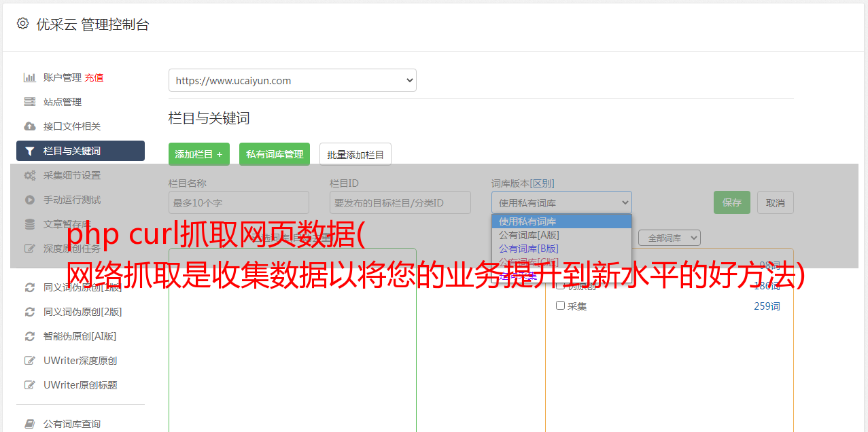Viewport: 868px width, 432px height.
Task: Click the 栏目名称 input field
Action: (x=239, y=202)
